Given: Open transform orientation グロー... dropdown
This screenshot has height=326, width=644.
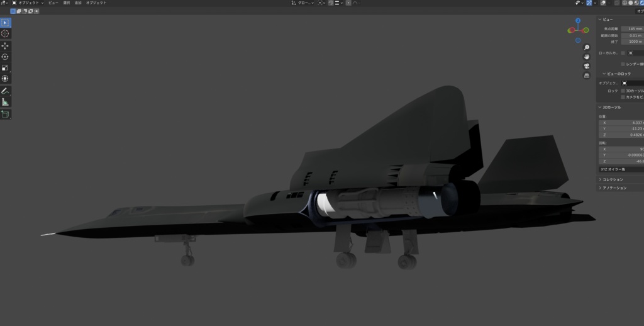Looking at the screenshot, I should pyautogui.click(x=303, y=3).
